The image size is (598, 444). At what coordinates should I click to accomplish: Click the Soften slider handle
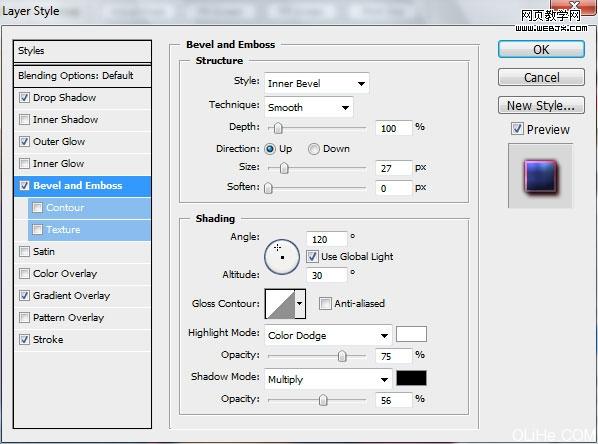click(x=268, y=188)
